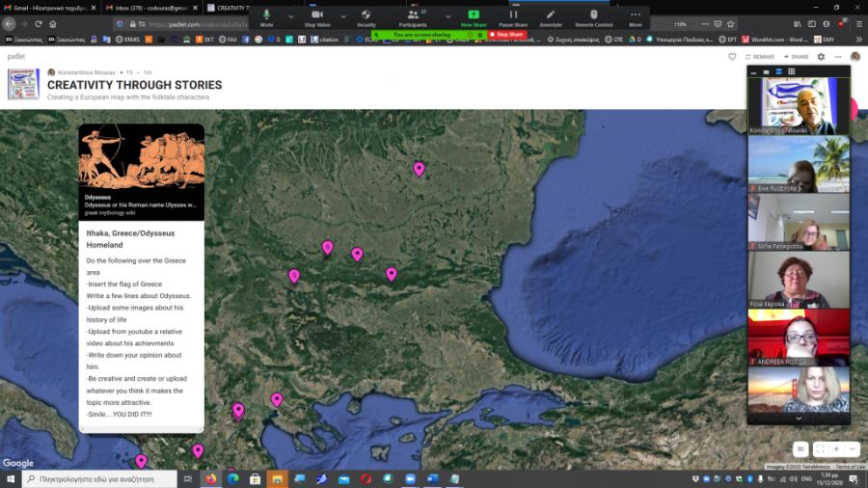Click the pink pin near Greek coast bay
The image size is (868, 488).
point(277,399)
